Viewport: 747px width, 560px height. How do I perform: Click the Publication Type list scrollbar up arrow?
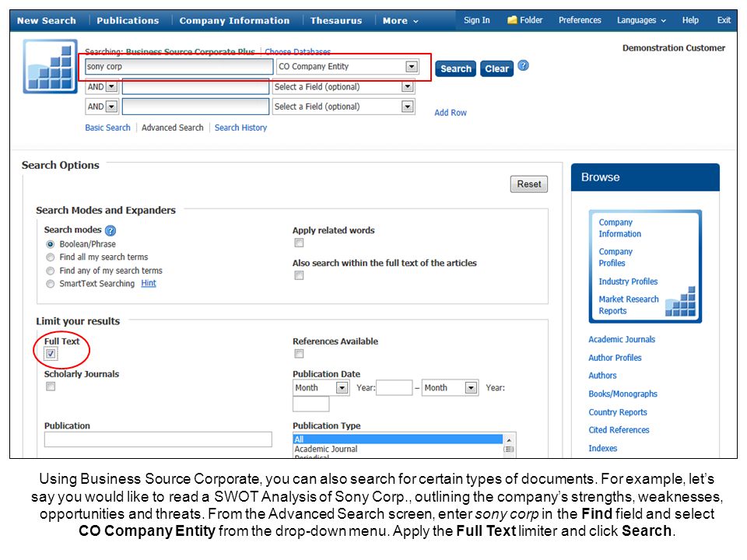click(509, 440)
